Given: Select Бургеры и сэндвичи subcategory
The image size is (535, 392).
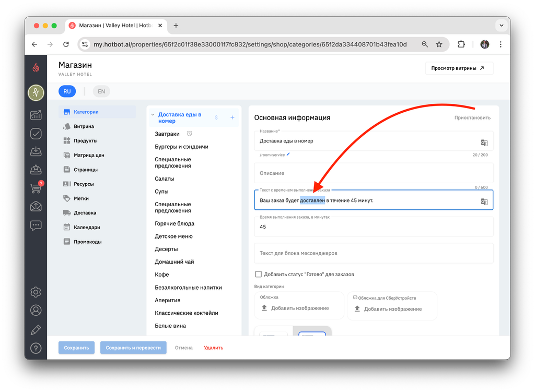Looking at the screenshot, I should tap(181, 147).
